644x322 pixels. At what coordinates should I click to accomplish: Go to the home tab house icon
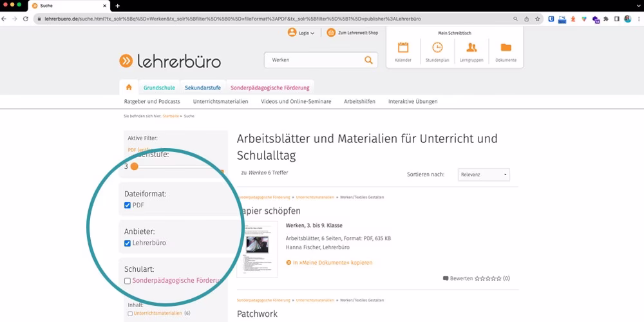[x=129, y=87]
